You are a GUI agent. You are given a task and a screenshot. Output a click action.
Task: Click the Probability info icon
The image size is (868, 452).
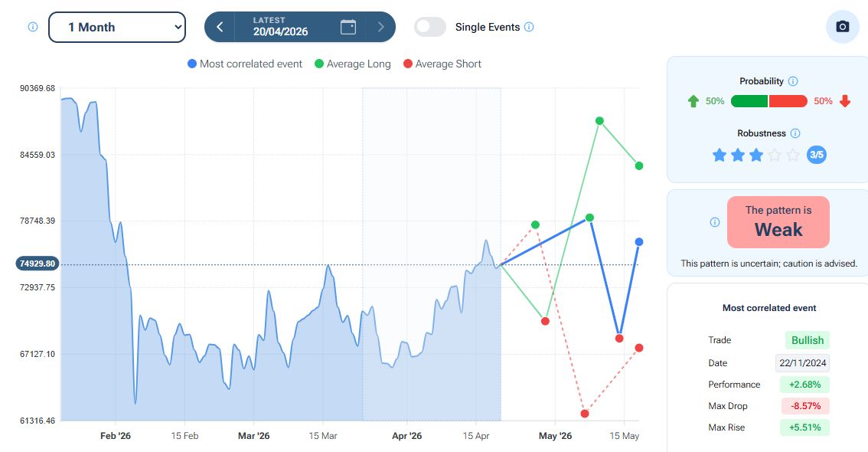click(x=793, y=81)
